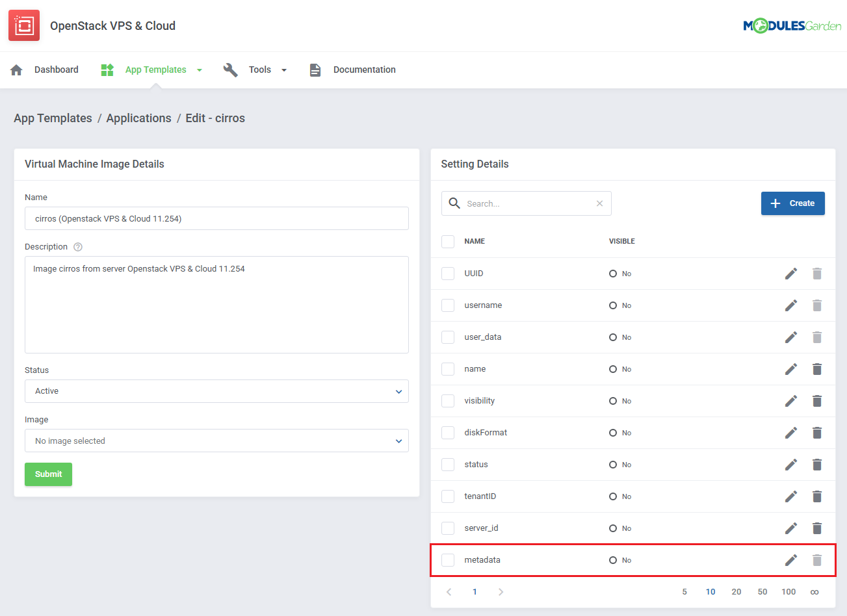This screenshot has height=616, width=847.
Task: Go to the Documentation page
Action: pos(364,70)
